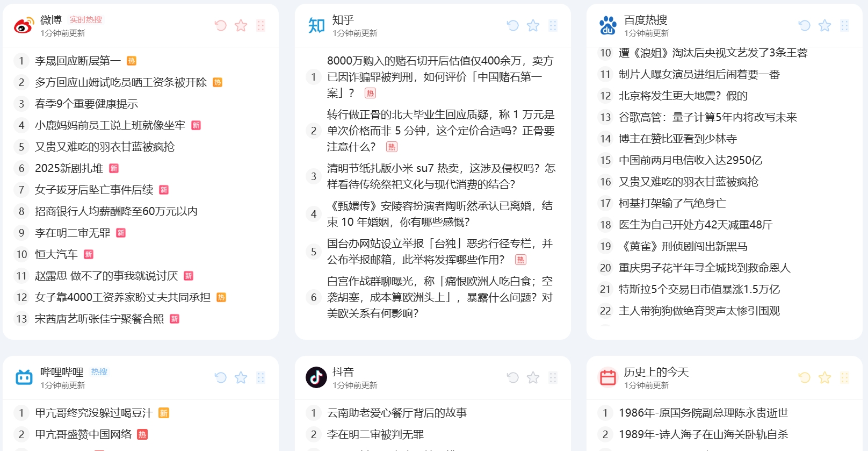The width and height of the screenshot is (868, 451).
Task: Refresh the Weibo hot search card
Action: [x=221, y=25]
